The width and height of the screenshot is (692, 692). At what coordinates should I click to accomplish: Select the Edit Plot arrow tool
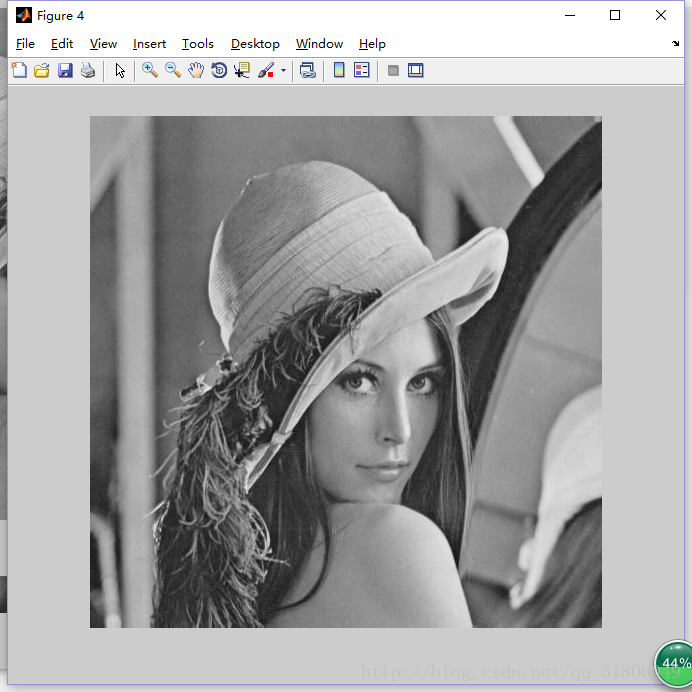click(120, 71)
